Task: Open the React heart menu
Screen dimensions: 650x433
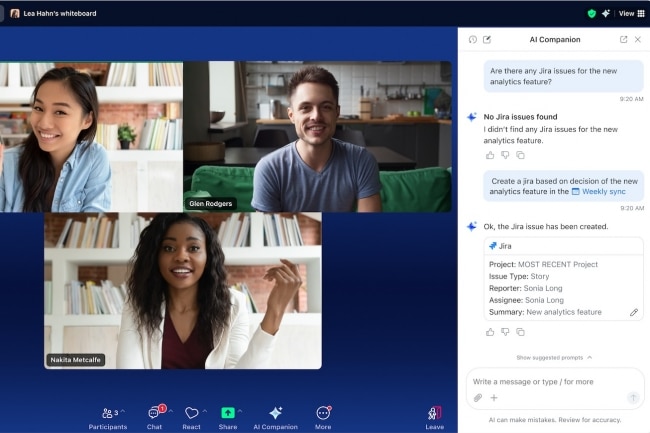Action: pyautogui.click(x=191, y=418)
